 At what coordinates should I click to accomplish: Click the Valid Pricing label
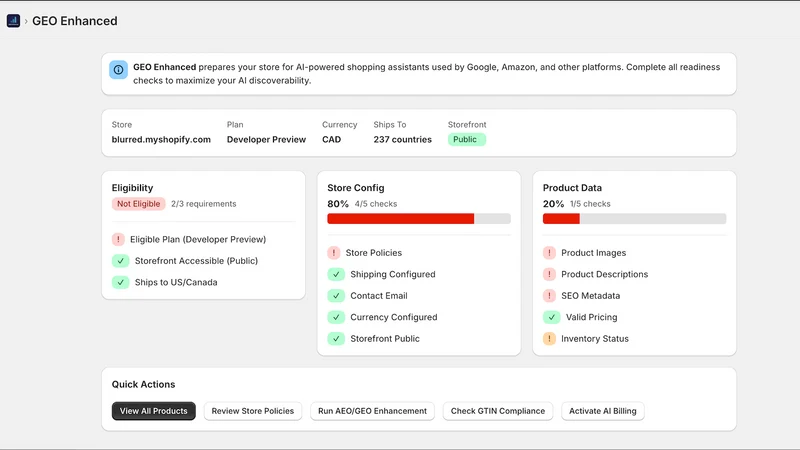pos(591,317)
